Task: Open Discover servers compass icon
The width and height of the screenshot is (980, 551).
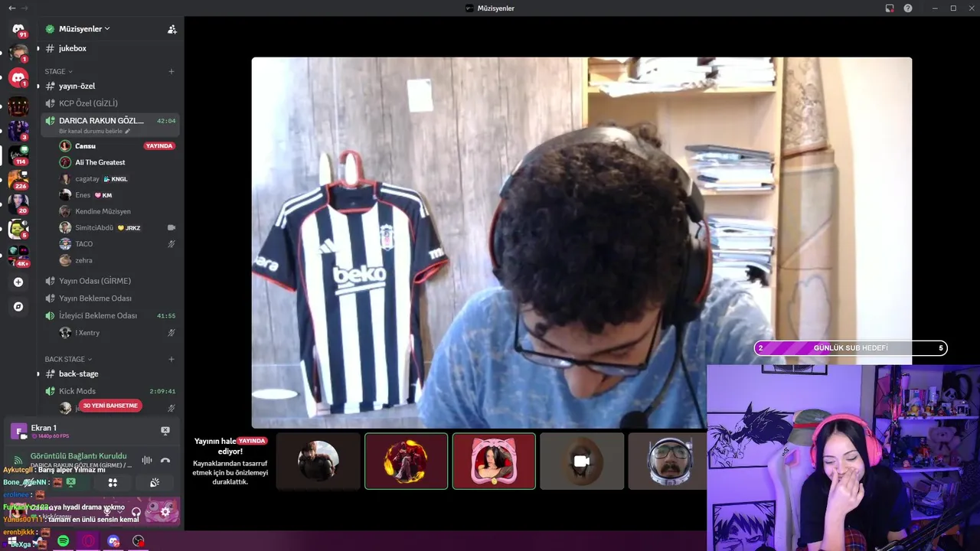Action: (x=18, y=306)
